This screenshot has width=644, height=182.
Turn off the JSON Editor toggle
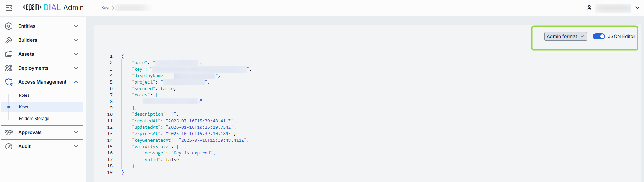(x=599, y=36)
